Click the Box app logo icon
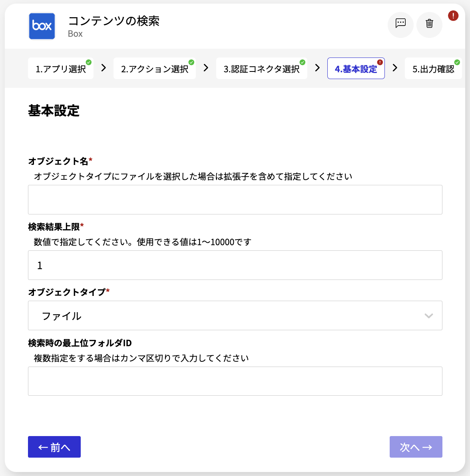Viewport: 470px width, 476px height. point(42,26)
